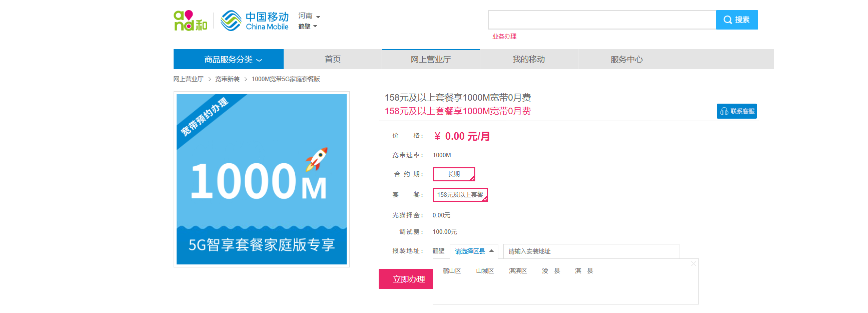Click the 1000M宽带5G家庭套餐版 breadcrumb text
The height and width of the screenshot is (313, 868).
(x=286, y=79)
